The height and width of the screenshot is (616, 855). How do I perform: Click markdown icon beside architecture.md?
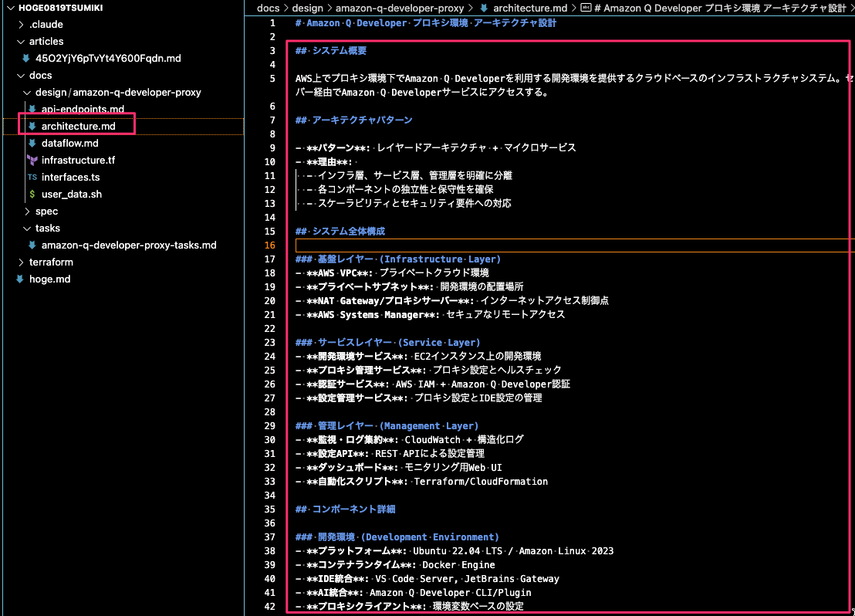pyautogui.click(x=32, y=126)
